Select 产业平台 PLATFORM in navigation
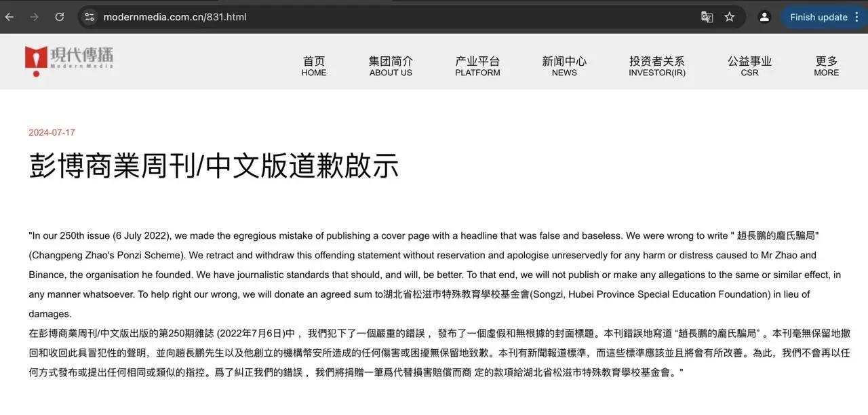 (477, 66)
